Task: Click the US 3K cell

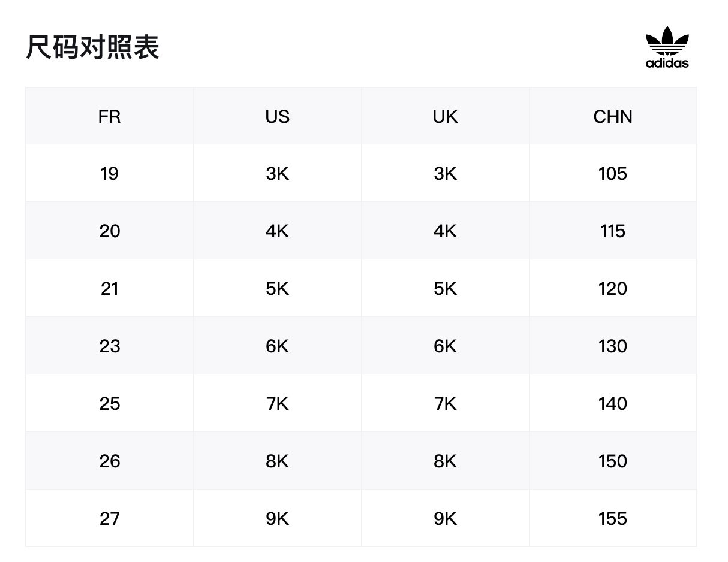Action: coord(278,173)
